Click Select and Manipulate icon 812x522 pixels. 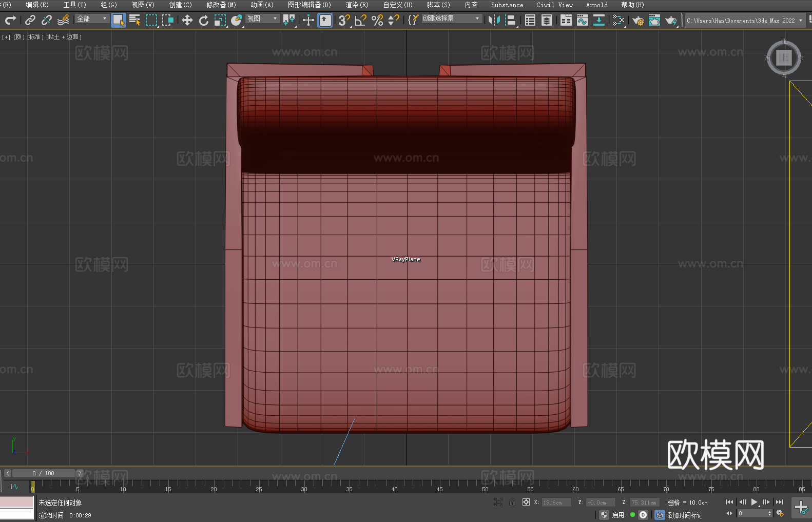(x=308, y=20)
